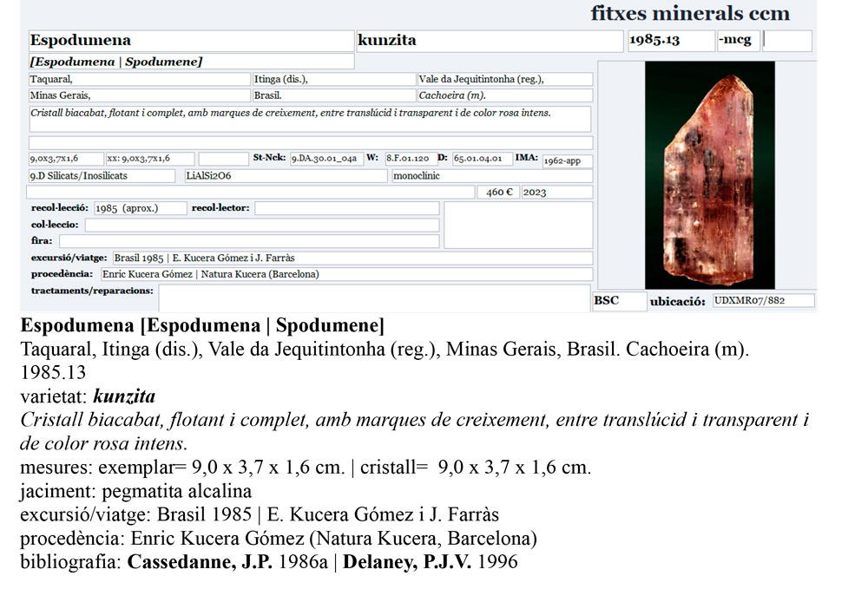Click the mine field 'Cachoeira (m).'
Viewport: 868px width, 602px height.
coord(505,95)
